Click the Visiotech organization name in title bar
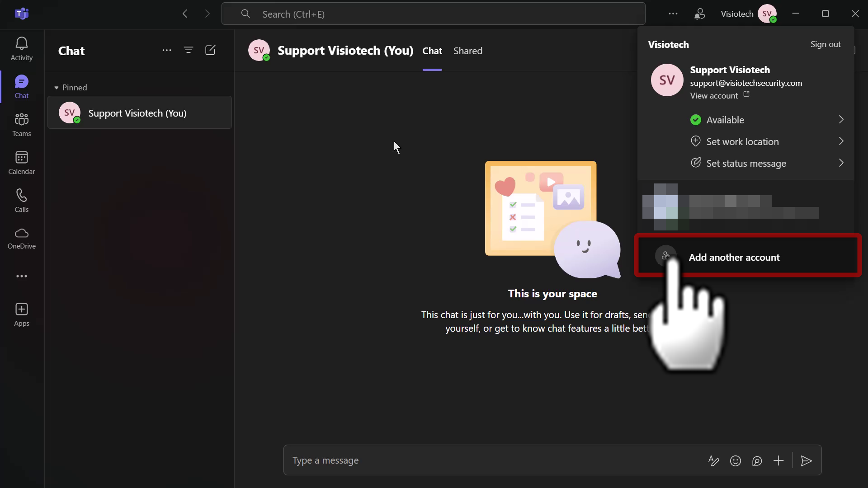Screen dimensions: 868x488 [x=737, y=14]
